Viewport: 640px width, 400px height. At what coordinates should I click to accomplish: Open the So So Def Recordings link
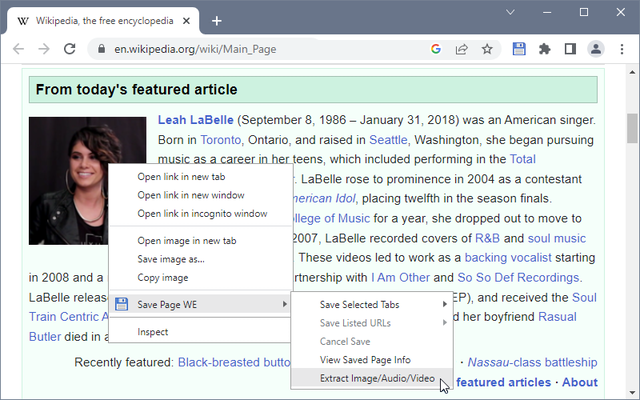[x=518, y=278]
